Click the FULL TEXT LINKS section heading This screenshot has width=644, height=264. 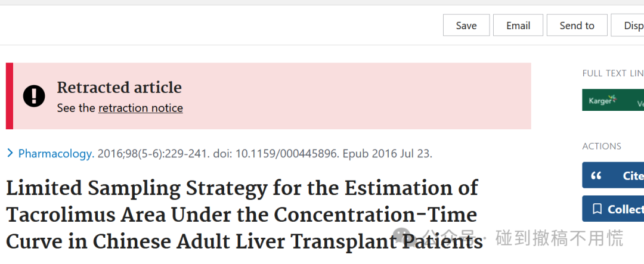(x=613, y=73)
